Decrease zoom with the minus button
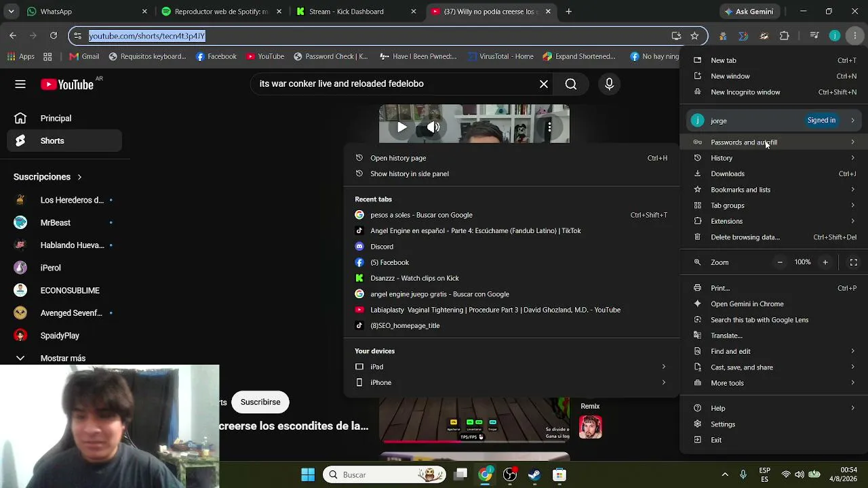The width and height of the screenshot is (868, 488). [780, 262]
